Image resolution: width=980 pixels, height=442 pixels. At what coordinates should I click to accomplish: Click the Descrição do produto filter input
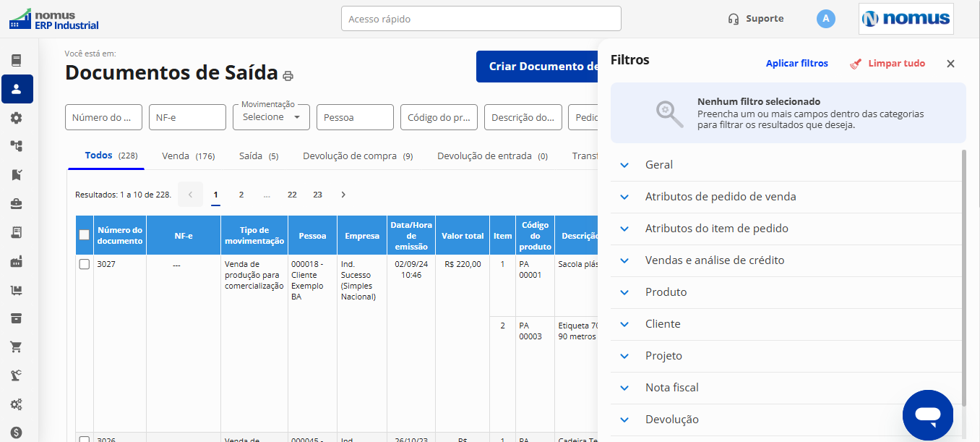tap(523, 117)
